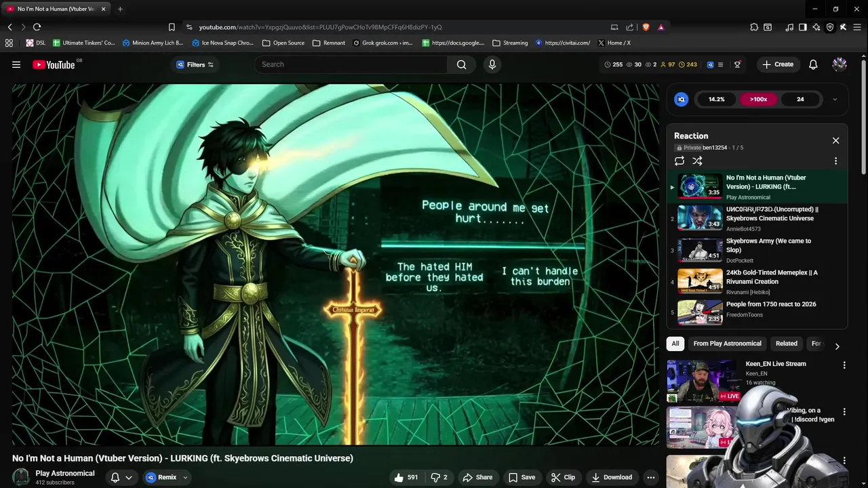Open Reaction playlist three-dot options
This screenshot has width=868, height=488.
click(835, 161)
